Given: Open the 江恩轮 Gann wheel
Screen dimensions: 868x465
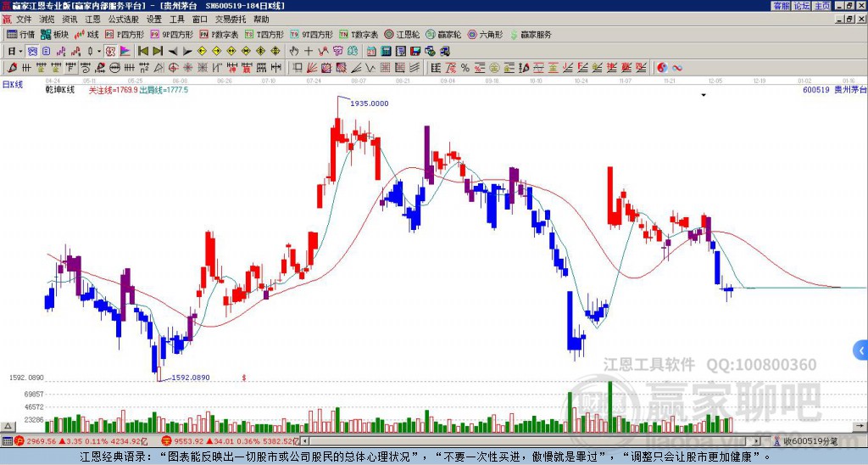Looking at the screenshot, I should click(402, 34).
